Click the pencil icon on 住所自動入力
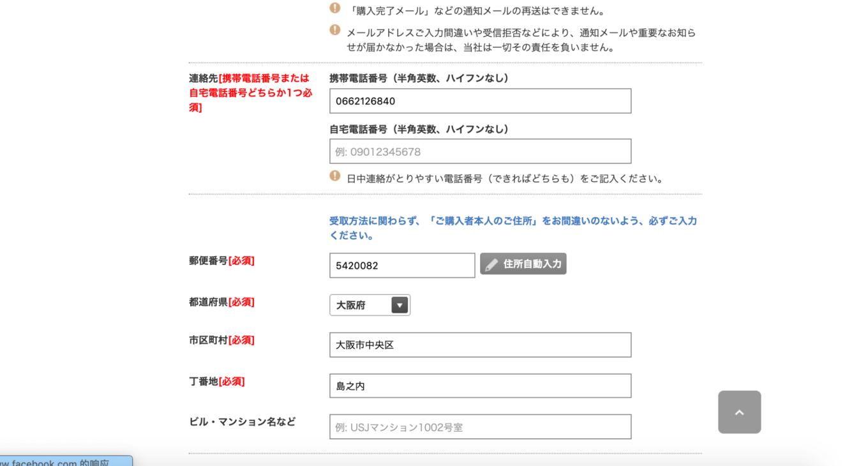The width and height of the screenshot is (868, 466). [491, 264]
